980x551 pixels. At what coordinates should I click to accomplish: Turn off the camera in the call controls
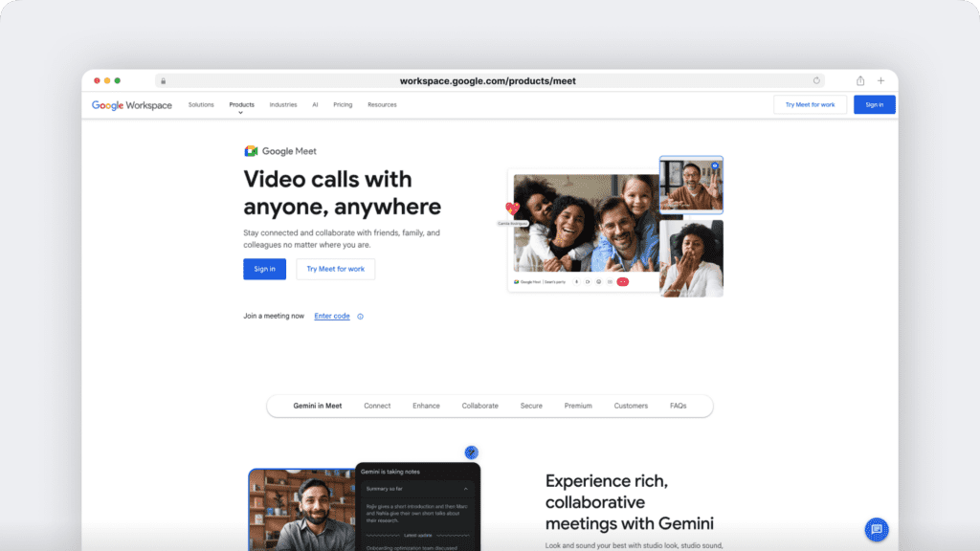coord(588,282)
